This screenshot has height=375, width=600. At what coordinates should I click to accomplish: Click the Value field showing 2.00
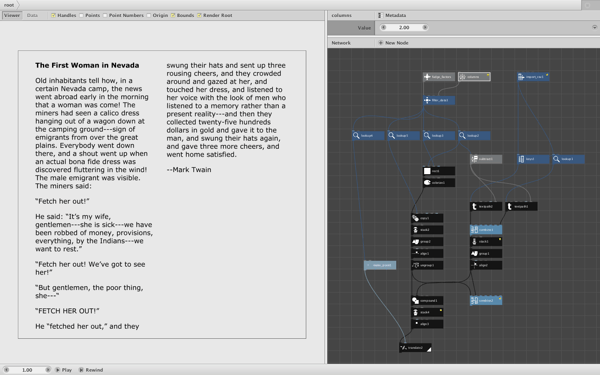[x=404, y=28]
